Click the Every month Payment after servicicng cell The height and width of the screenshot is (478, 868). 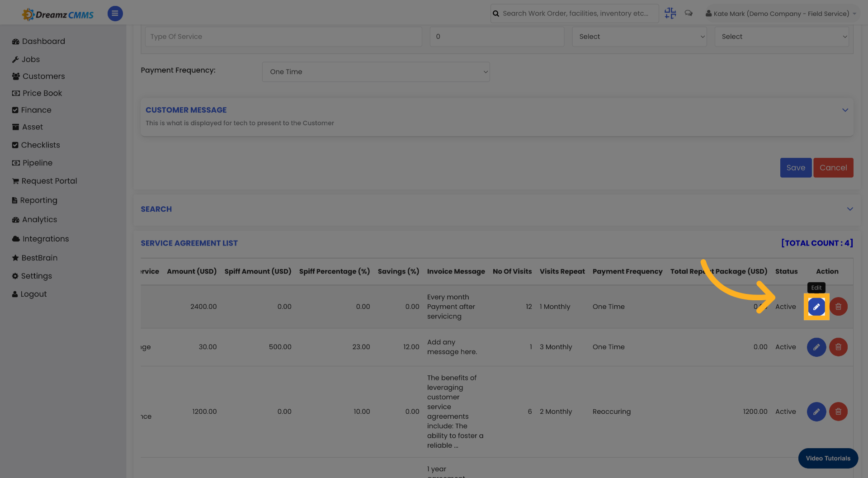pos(451,307)
